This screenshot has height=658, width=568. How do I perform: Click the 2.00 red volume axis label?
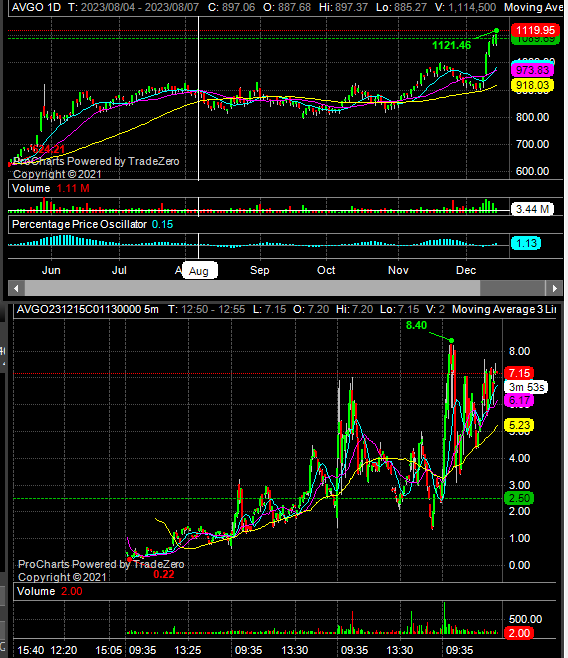(519, 633)
